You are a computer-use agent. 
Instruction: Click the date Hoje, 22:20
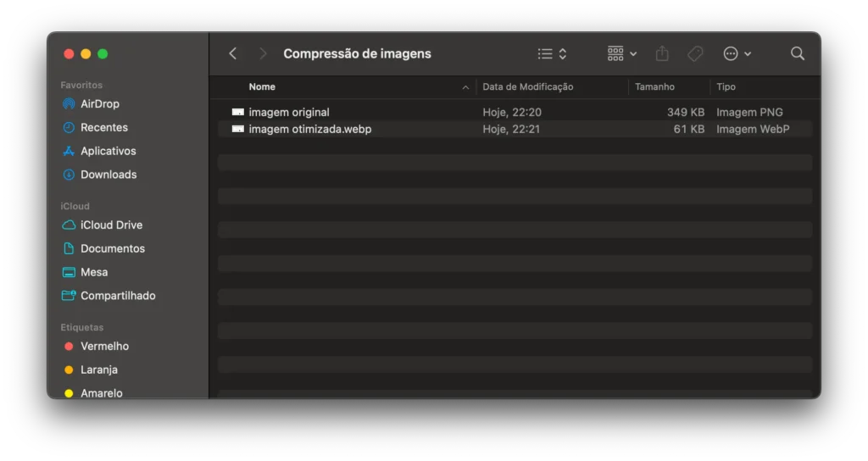point(511,113)
